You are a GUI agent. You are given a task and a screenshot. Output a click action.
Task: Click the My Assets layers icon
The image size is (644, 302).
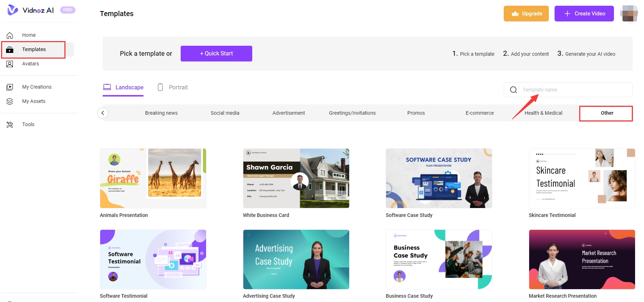[x=10, y=101]
